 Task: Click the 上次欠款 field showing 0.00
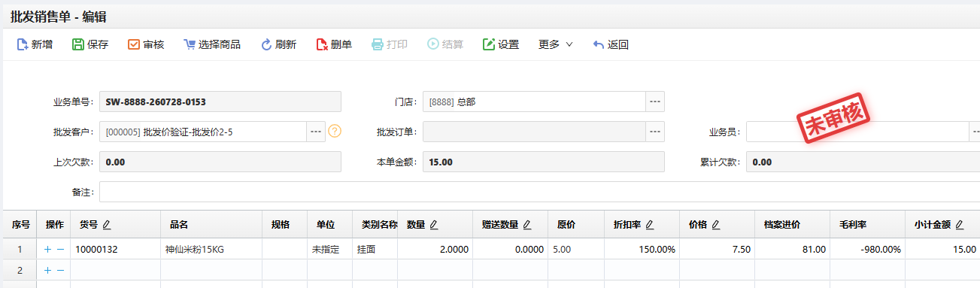pyautogui.click(x=220, y=162)
